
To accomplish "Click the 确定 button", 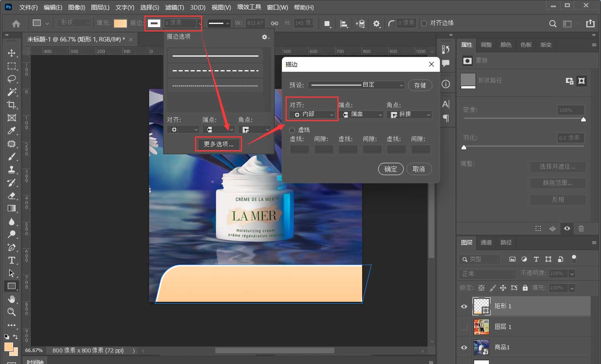I will click(390, 169).
